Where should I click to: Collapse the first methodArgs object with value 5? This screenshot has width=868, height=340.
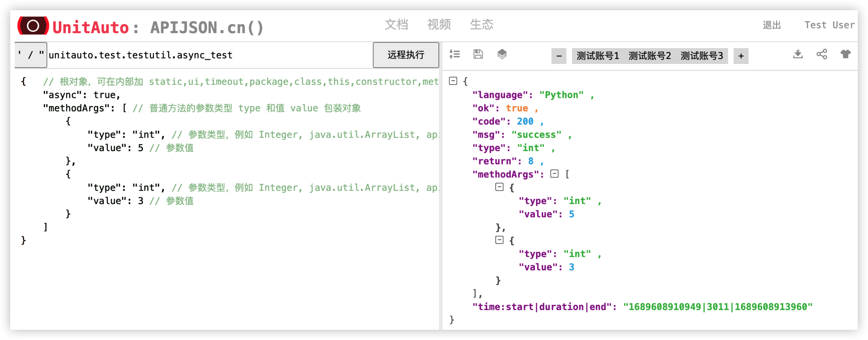499,187
